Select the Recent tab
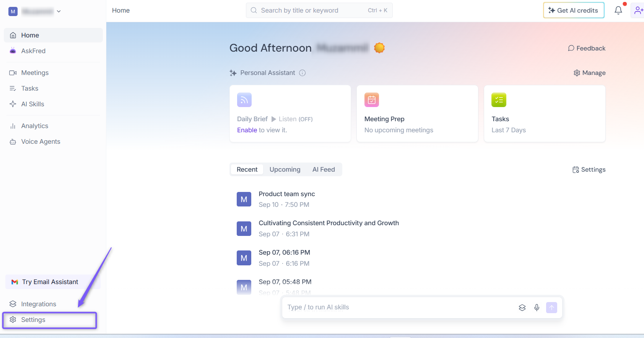This screenshot has height=338, width=644. pyautogui.click(x=247, y=169)
